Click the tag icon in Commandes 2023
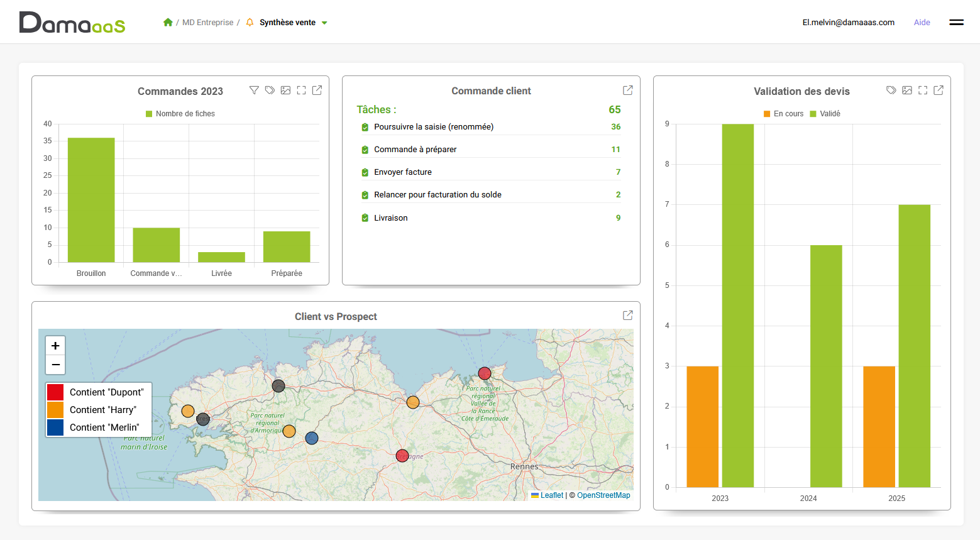The image size is (980, 540). (270, 91)
